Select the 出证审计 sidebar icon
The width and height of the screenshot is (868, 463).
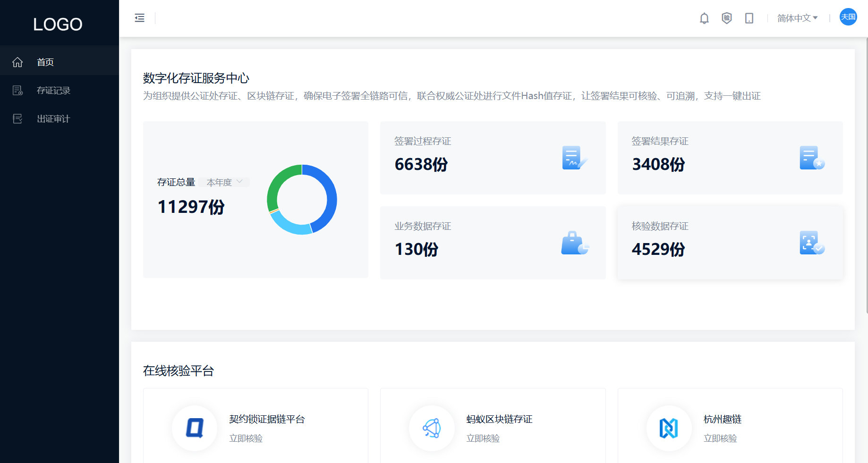pos(17,118)
